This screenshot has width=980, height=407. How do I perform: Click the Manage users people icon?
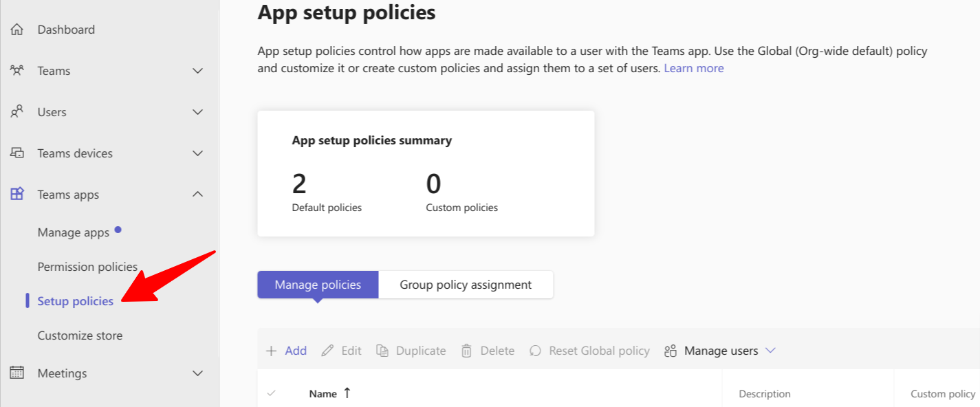671,351
